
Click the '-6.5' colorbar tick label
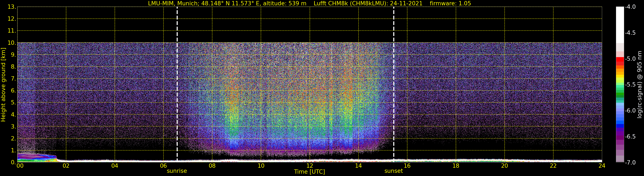click(630, 137)
